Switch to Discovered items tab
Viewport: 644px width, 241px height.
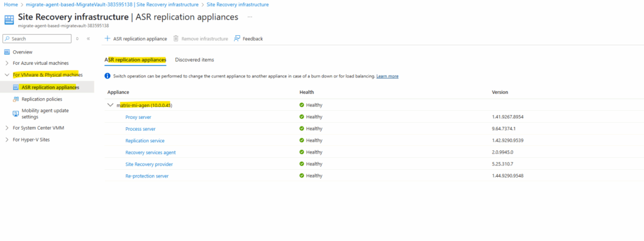[194, 60]
